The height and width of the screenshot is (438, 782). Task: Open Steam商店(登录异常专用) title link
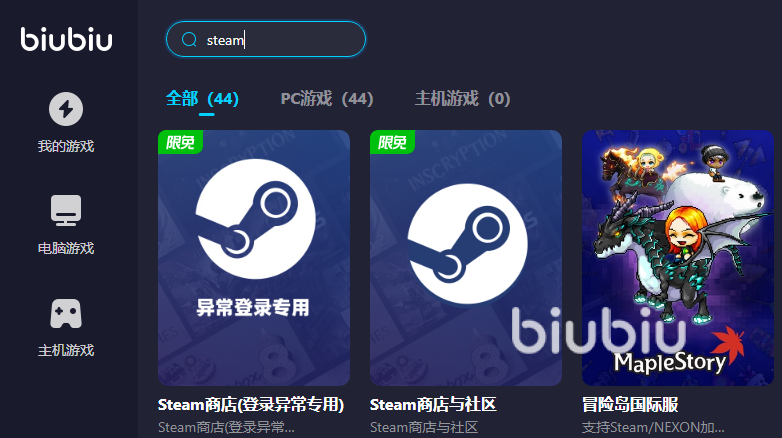[x=251, y=405]
